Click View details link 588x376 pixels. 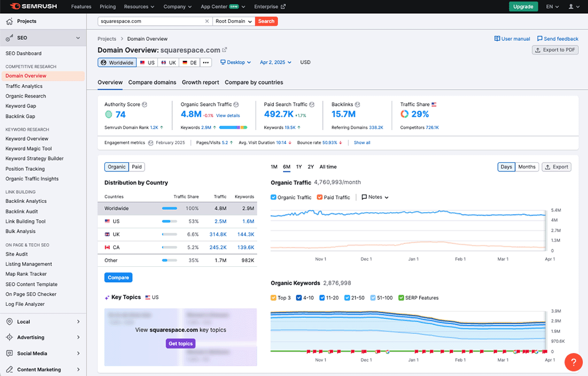point(228,116)
